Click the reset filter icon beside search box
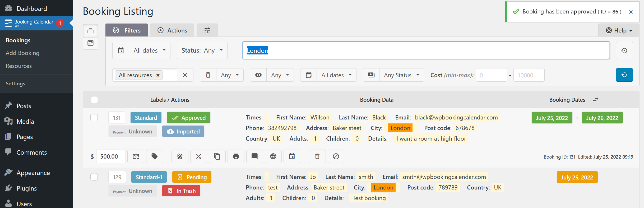644x208 pixels. [624, 50]
